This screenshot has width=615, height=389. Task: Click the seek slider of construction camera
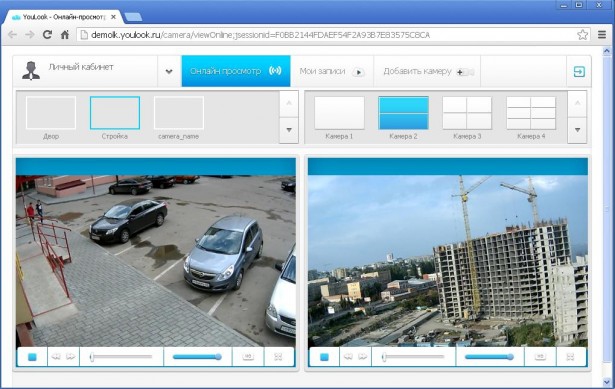click(413, 357)
